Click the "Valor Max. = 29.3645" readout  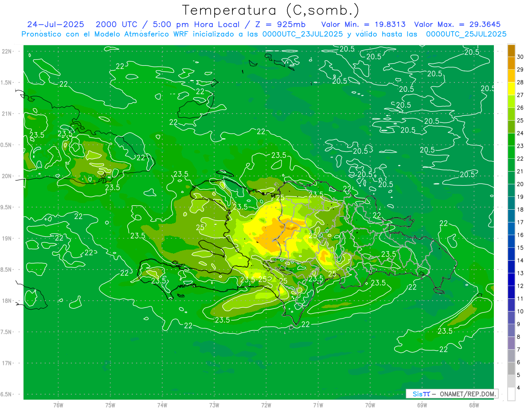pos(458,24)
